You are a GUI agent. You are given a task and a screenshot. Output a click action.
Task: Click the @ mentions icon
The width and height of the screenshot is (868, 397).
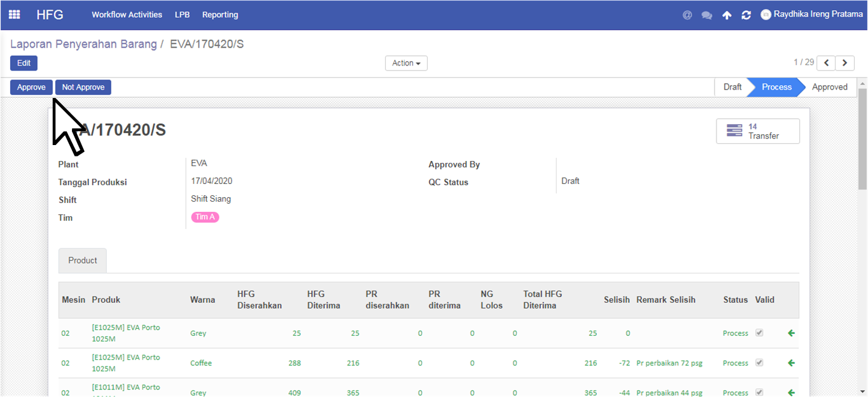687,15
